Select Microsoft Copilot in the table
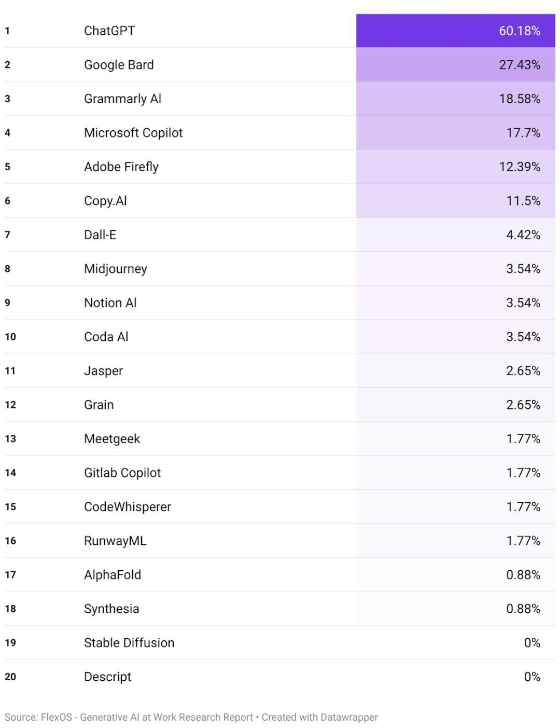 (133, 133)
